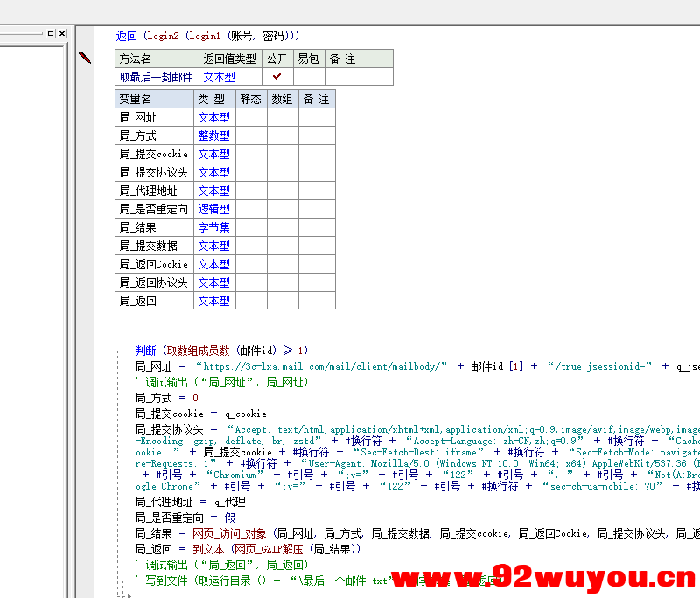700x598 pixels.
Task: Click the method name 取最后一封邮件
Action: (157, 77)
